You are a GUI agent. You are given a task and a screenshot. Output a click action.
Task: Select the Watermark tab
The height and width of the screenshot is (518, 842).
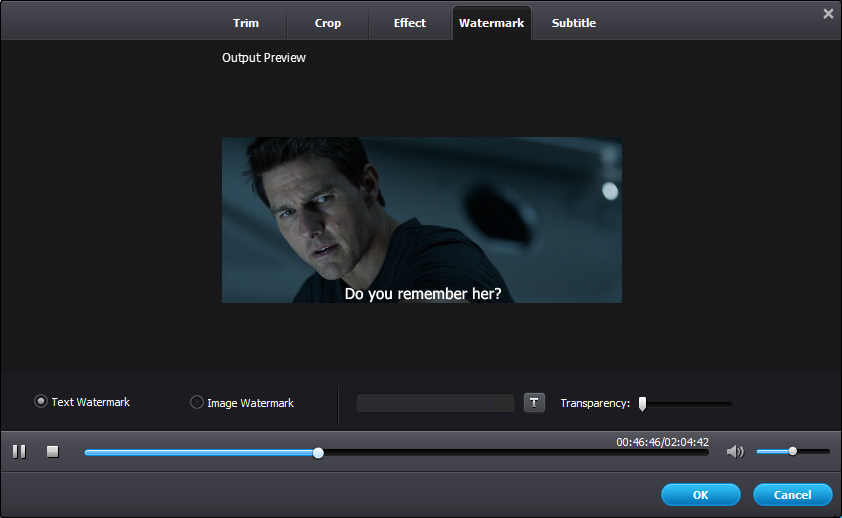tap(491, 23)
